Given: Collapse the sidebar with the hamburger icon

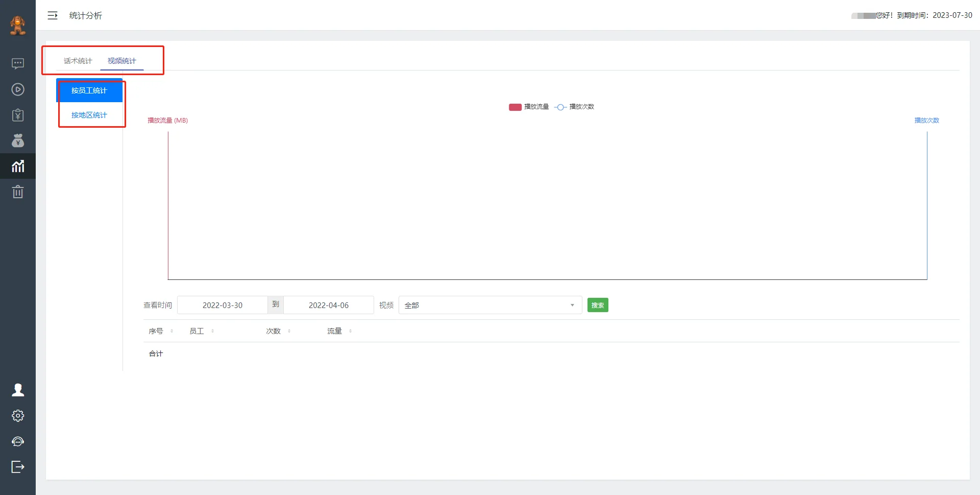Looking at the screenshot, I should click(x=53, y=16).
